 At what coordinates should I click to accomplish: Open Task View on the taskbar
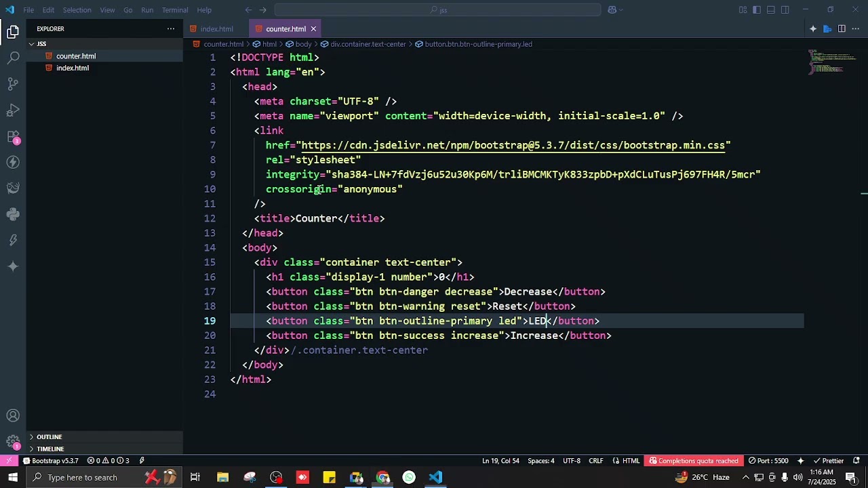pos(195,477)
